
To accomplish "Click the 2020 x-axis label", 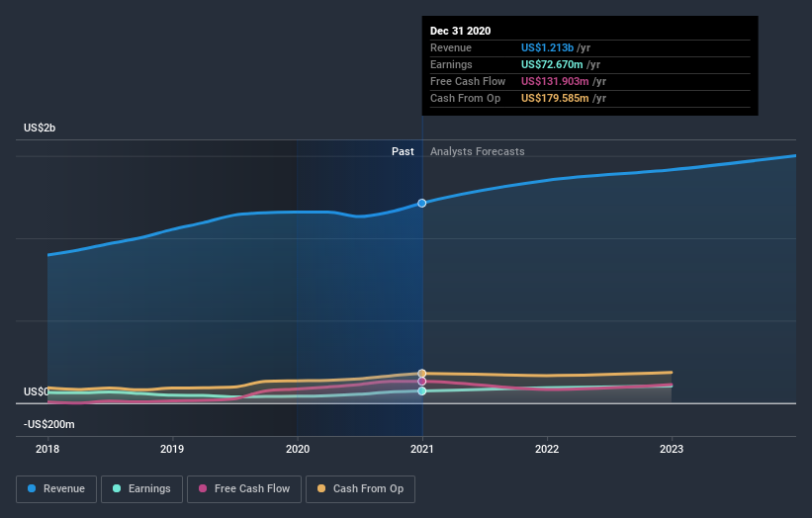I will click(298, 449).
